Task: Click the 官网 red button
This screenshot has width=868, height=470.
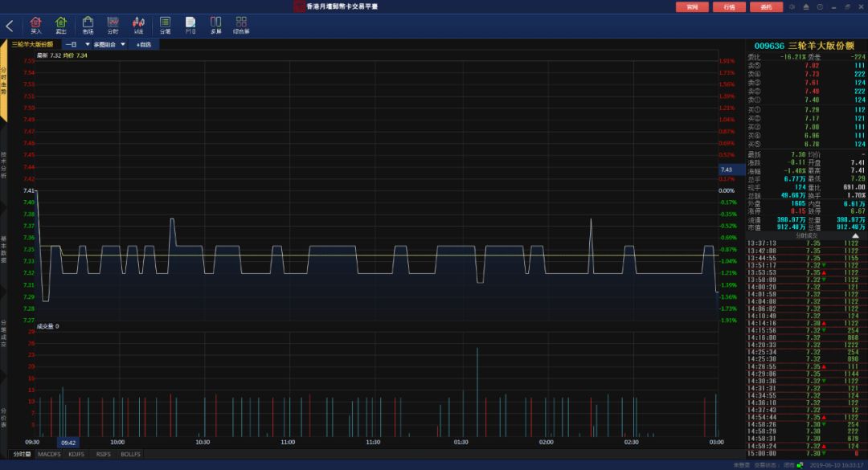Action: pyautogui.click(x=692, y=6)
